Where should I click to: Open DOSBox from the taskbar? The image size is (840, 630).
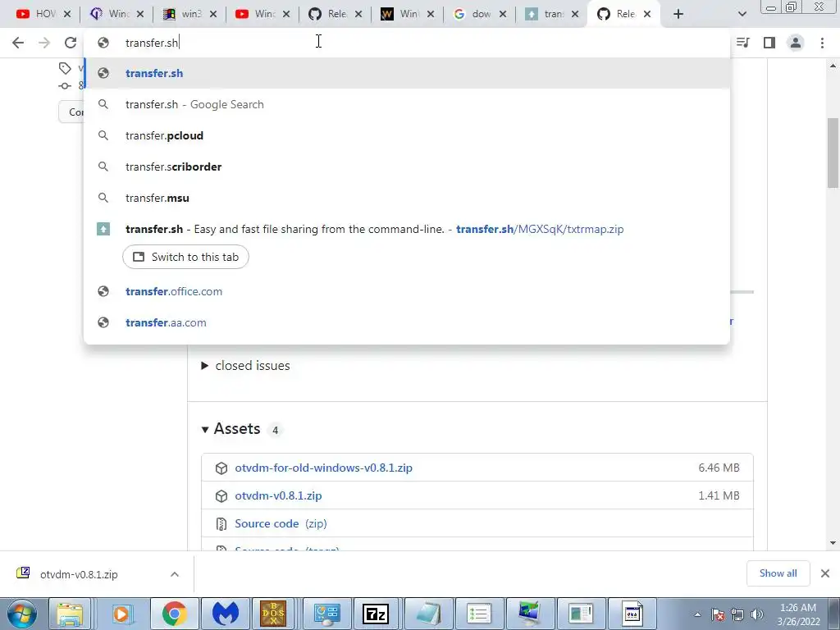coord(273,614)
